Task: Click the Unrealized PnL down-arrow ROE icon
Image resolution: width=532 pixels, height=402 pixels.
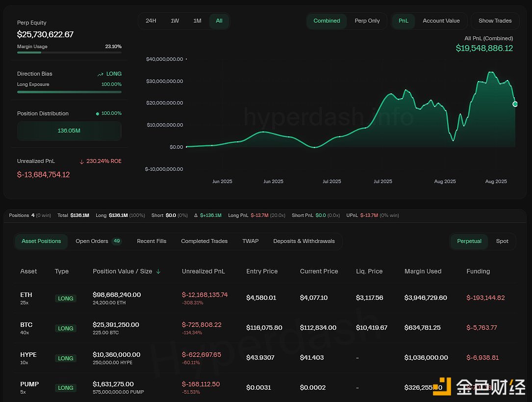Action: 81,161
